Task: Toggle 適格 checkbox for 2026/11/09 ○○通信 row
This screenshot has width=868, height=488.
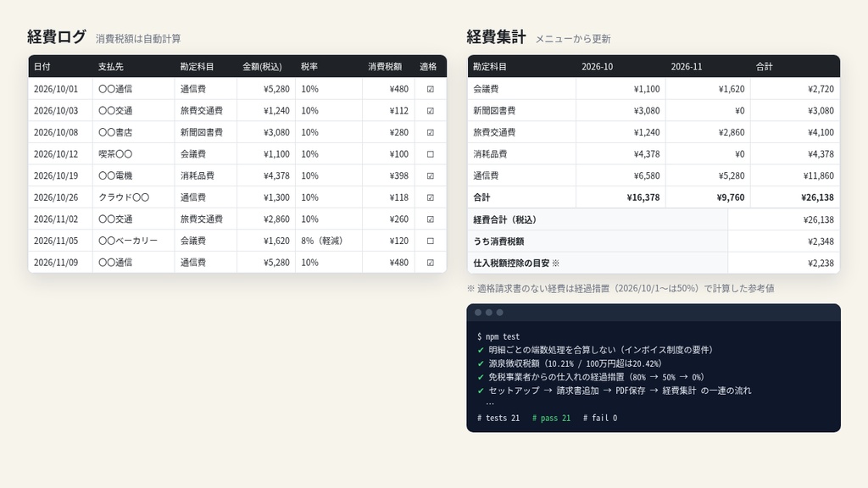Action: point(430,263)
